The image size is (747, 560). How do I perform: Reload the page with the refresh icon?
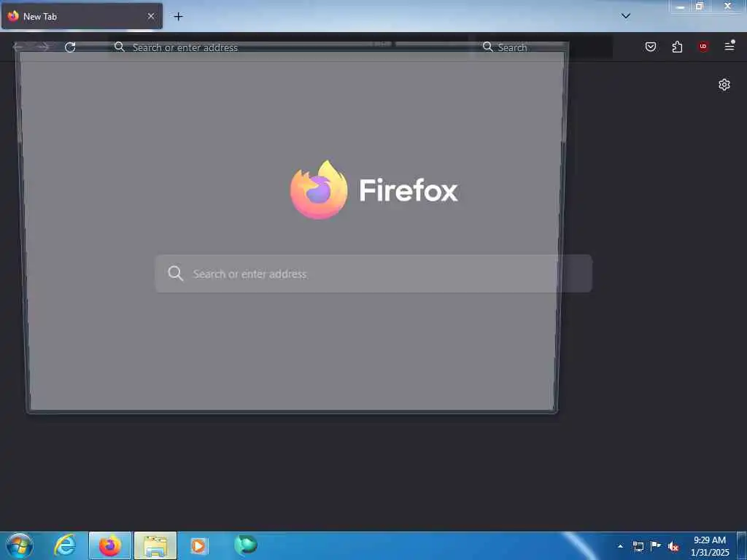[x=70, y=47]
